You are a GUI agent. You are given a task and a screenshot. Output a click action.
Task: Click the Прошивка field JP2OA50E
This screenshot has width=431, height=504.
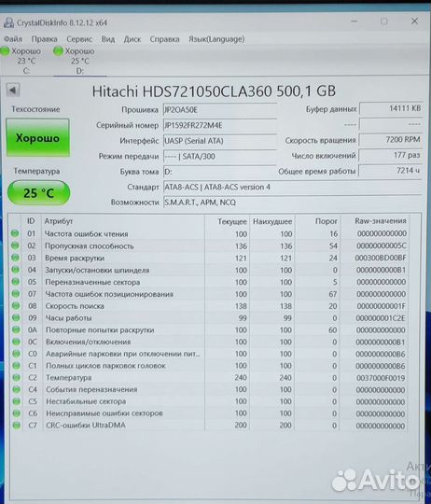219,110
